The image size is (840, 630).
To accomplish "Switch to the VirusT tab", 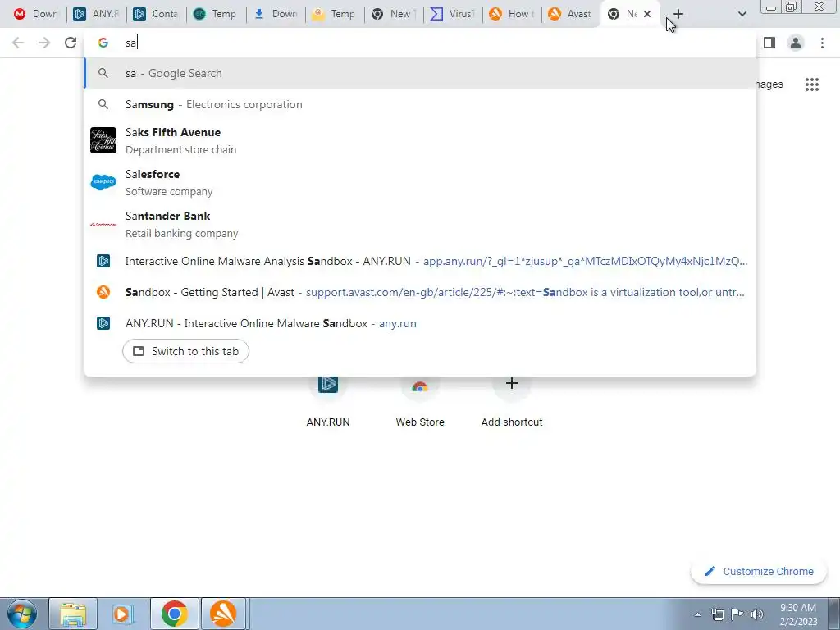I will click(453, 14).
